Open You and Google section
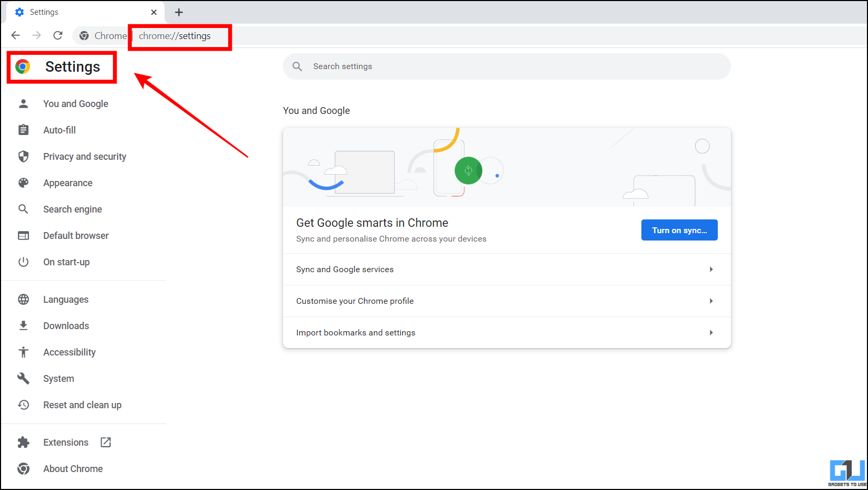The image size is (868, 490). (75, 104)
